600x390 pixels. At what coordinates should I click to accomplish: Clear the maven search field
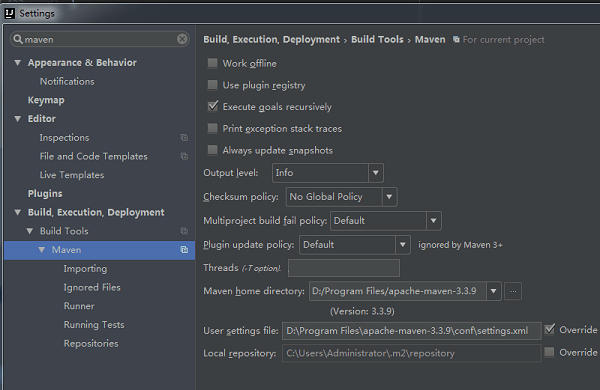coord(182,39)
